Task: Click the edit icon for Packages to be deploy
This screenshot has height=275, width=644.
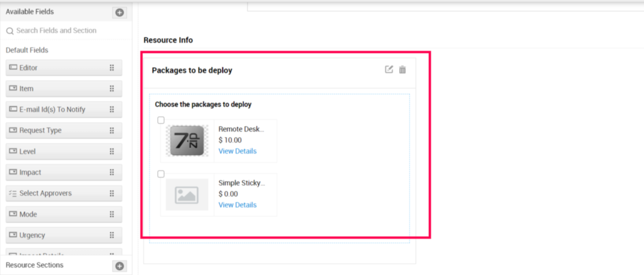Action: coord(389,70)
